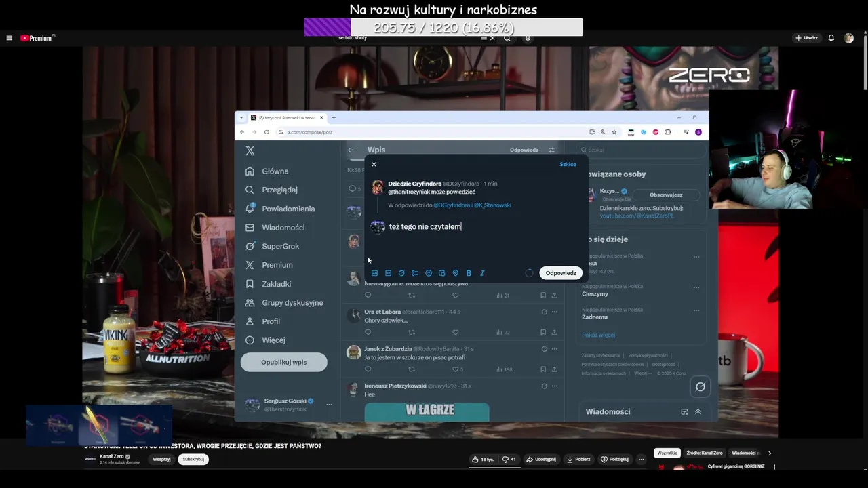This screenshot has height=488, width=868.
Task: Click Subskrybuj for Kanał Zero
Action: point(193,459)
